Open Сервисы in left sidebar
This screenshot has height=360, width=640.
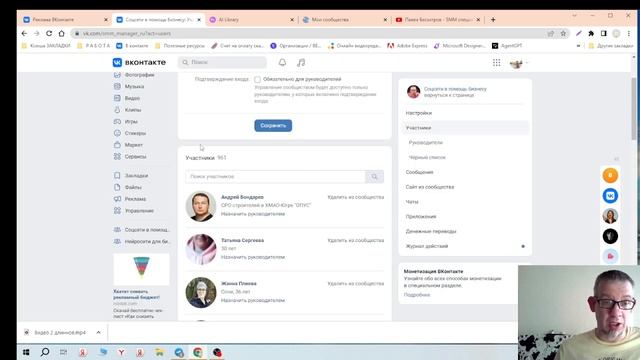(130, 156)
